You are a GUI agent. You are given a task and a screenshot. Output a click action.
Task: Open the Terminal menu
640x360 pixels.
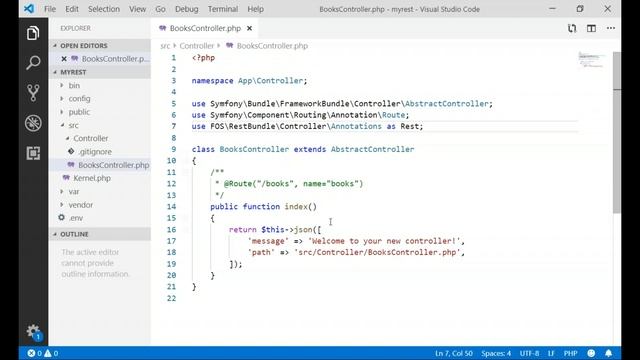click(223, 9)
